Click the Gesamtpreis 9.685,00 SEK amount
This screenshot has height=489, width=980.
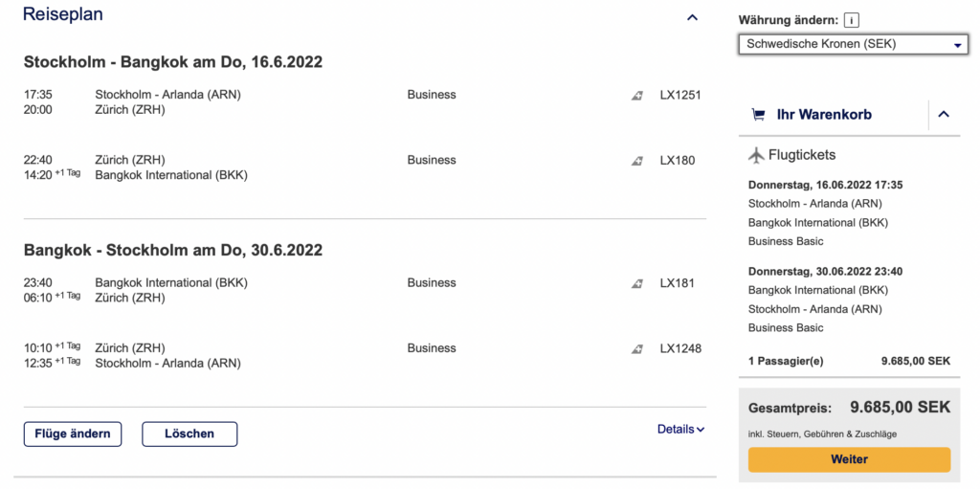[900, 408]
